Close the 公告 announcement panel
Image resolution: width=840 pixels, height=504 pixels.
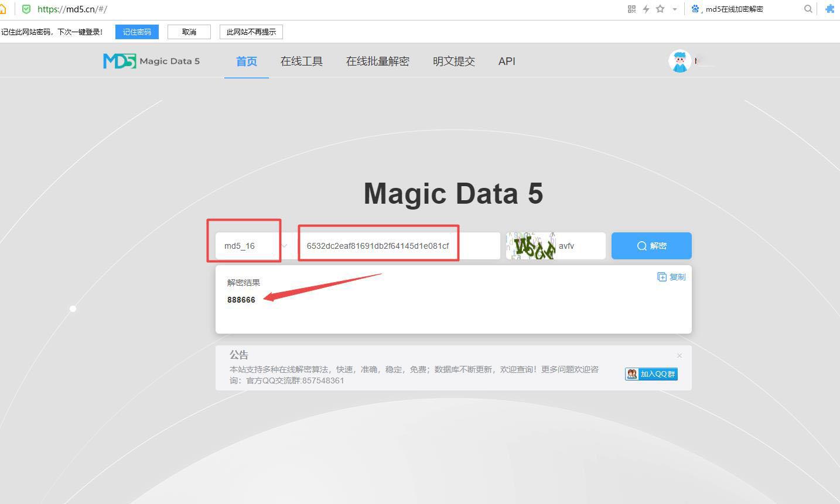tap(679, 355)
